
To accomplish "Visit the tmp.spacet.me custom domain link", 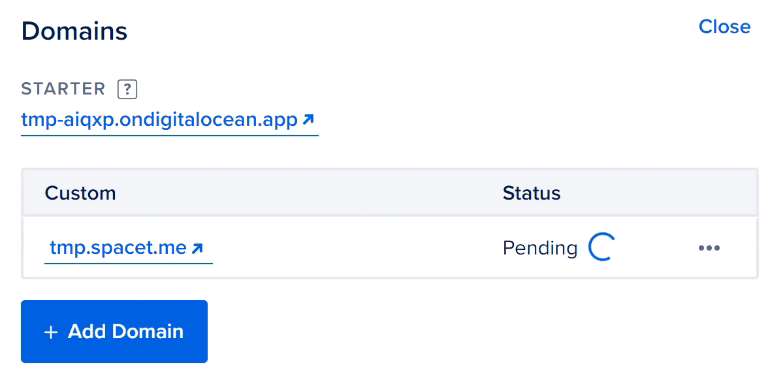I will pos(128,249).
